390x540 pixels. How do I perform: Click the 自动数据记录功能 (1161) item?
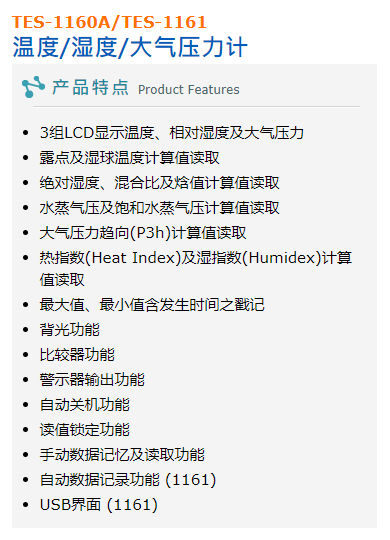tap(128, 480)
